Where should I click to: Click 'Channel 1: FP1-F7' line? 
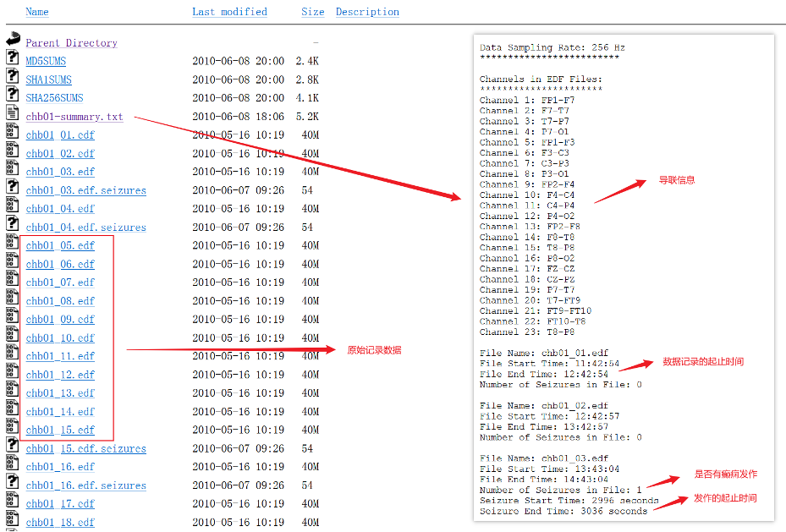click(527, 100)
